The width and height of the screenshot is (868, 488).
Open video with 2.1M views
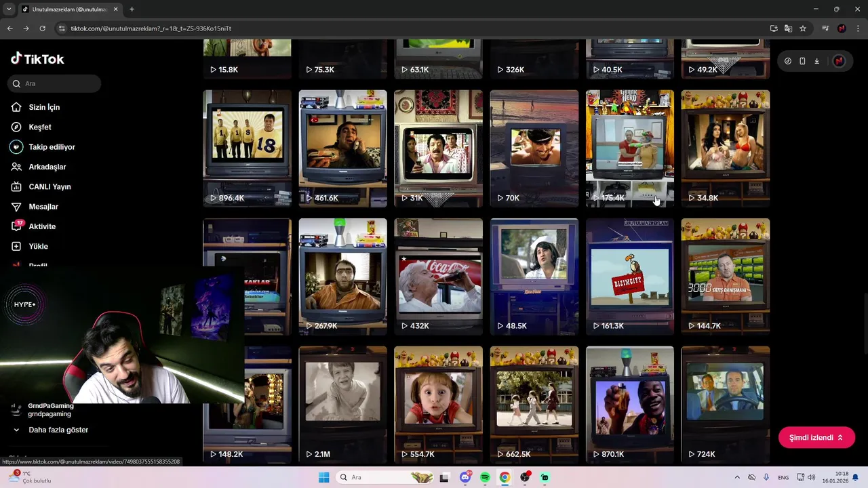(x=342, y=405)
